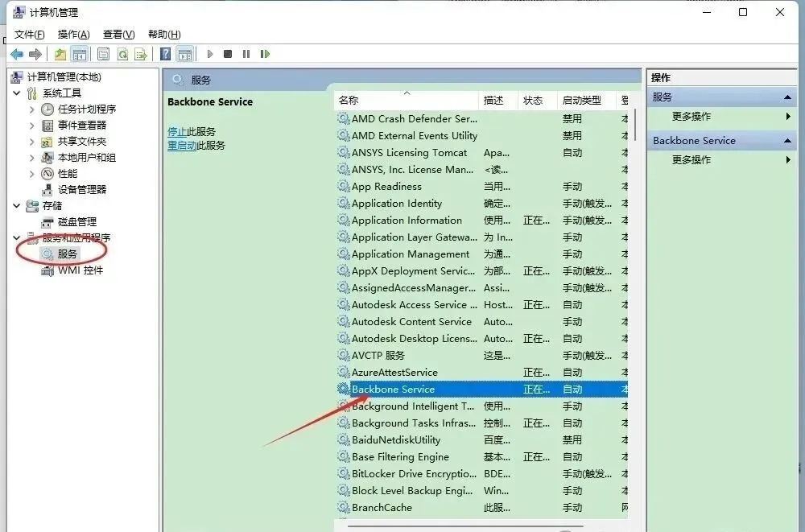The height and width of the screenshot is (532, 805).
Task: Select 服务 node in the tree
Action: [x=68, y=254]
